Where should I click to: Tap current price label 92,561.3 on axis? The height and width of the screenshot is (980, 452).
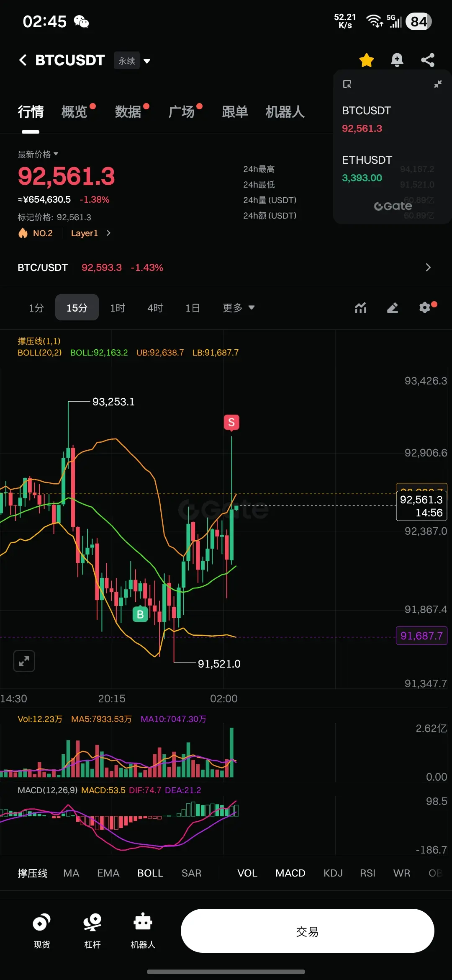[421, 506]
